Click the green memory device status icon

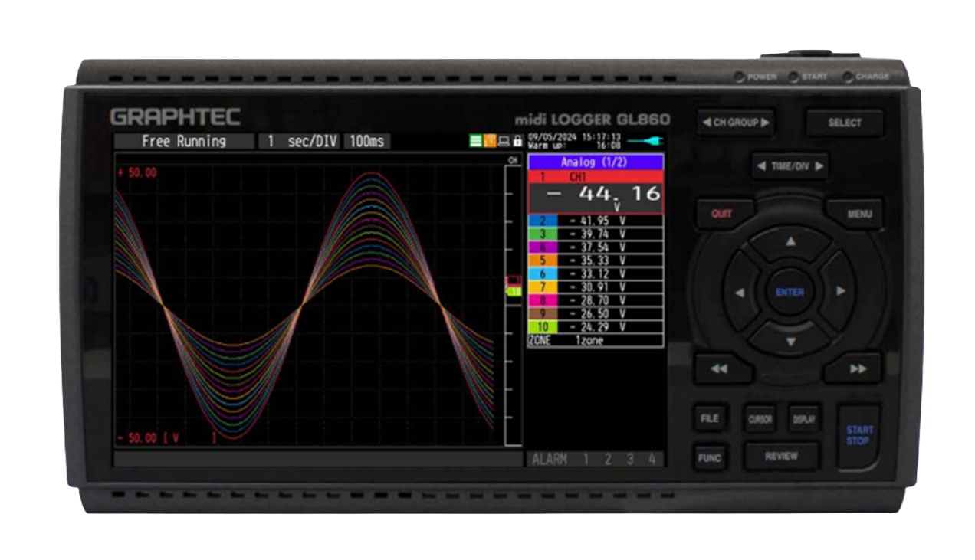[475, 140]
